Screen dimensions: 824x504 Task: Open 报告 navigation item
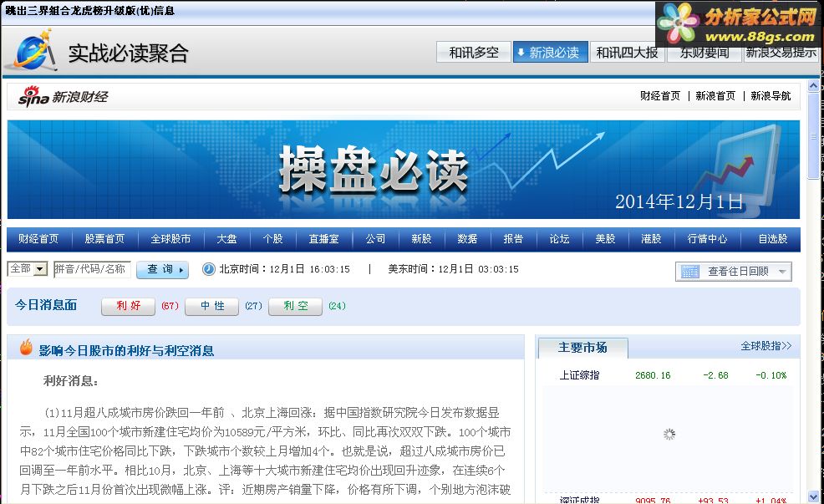coord(513,239)
